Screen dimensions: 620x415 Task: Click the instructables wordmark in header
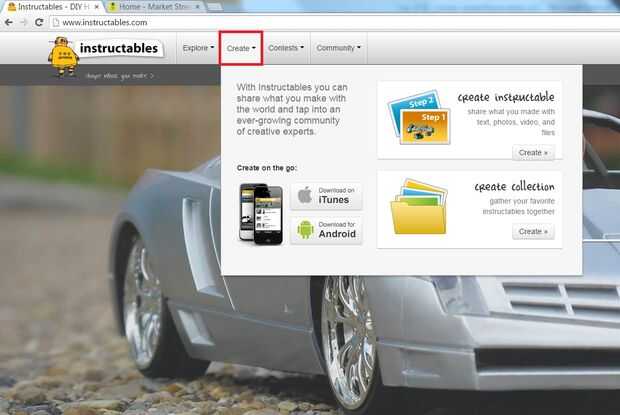119,48
